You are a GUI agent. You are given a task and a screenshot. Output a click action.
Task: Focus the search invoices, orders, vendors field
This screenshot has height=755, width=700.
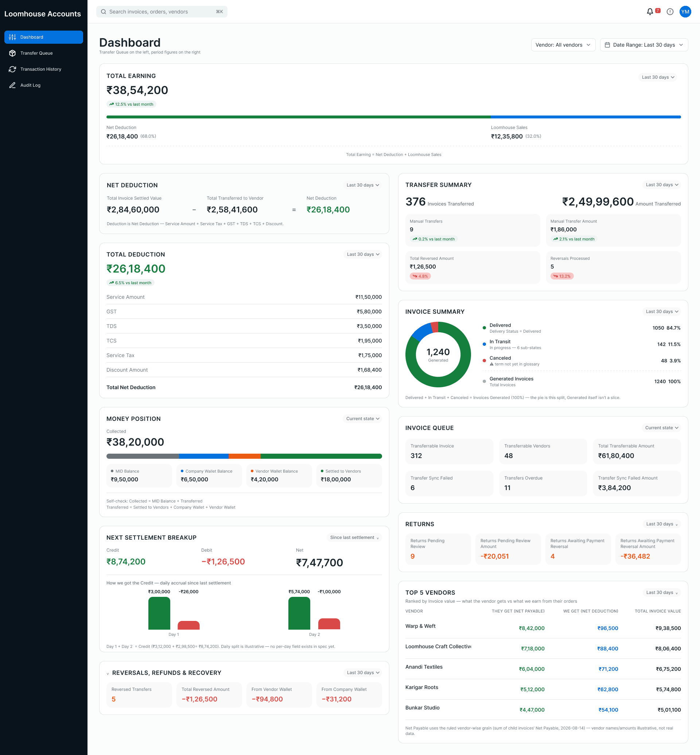[162, 12]
